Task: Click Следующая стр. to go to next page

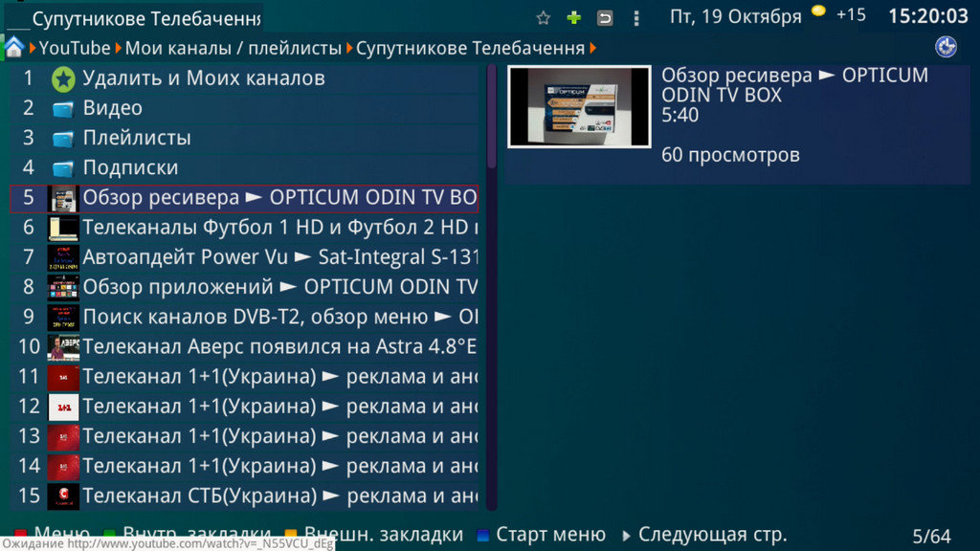Action: click(711, 535)
